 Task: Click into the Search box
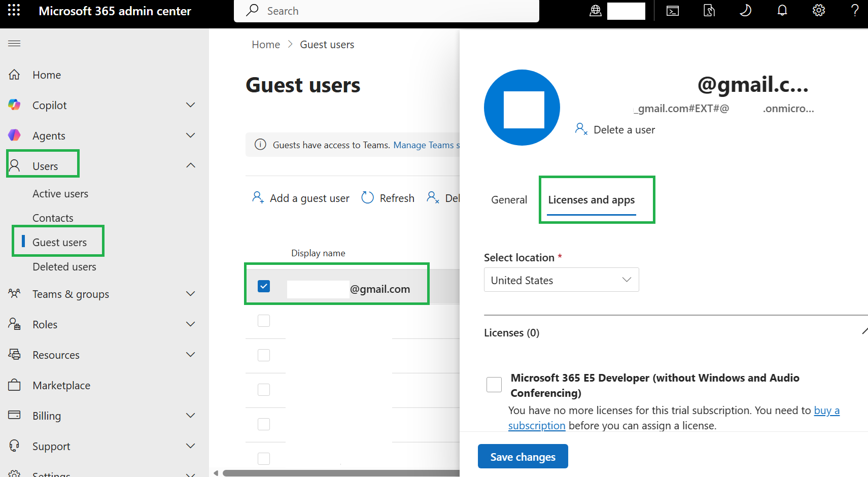387,11
